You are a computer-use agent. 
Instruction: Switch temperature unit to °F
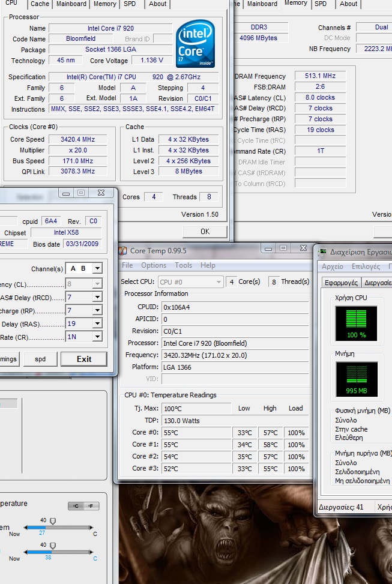pos(91,506)
